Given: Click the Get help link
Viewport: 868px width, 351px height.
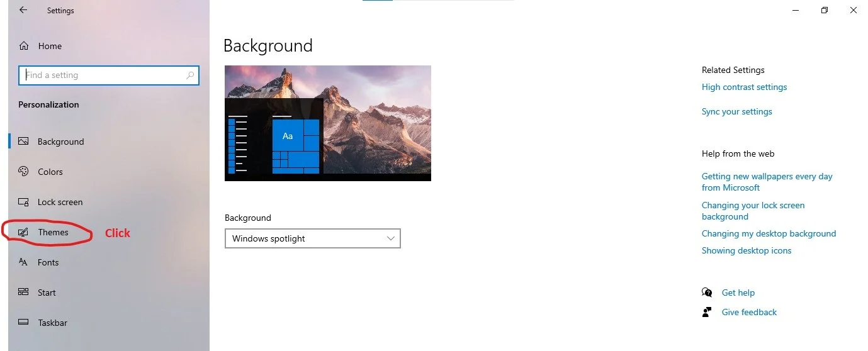Looking at the screenshot, I should pos(738,292).
